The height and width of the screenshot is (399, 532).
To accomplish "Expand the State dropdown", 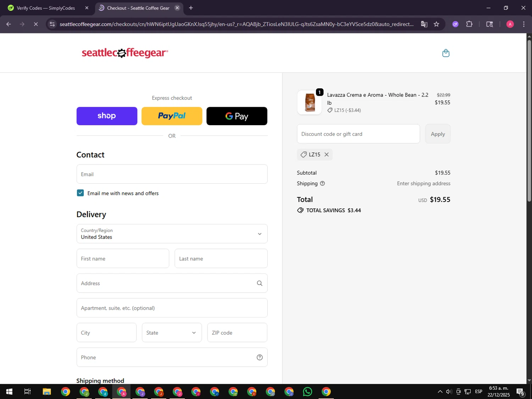I will pos(172,333).
